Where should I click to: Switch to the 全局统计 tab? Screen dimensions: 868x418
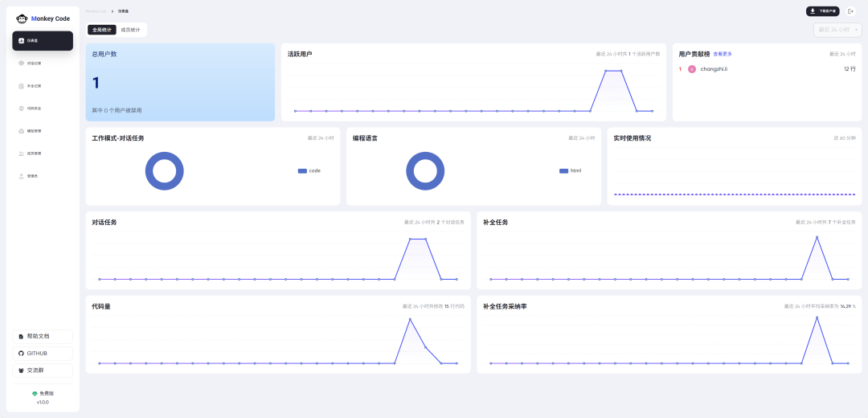point(102,30)
